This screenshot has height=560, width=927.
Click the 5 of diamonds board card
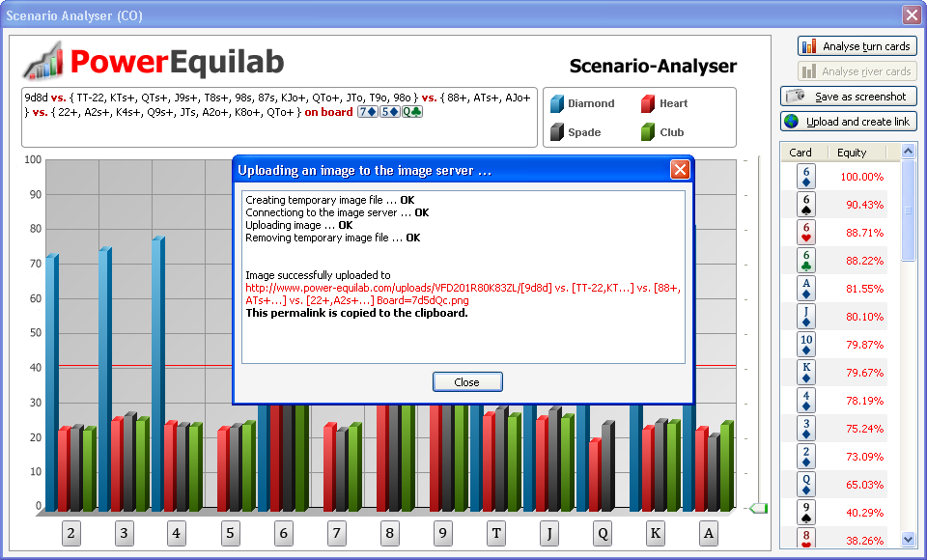point(389,112)
